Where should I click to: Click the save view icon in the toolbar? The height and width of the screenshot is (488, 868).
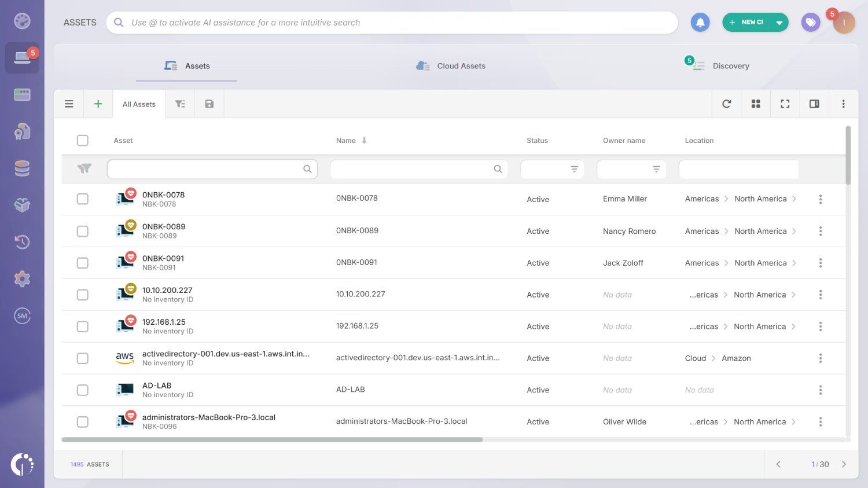(209, 104)
